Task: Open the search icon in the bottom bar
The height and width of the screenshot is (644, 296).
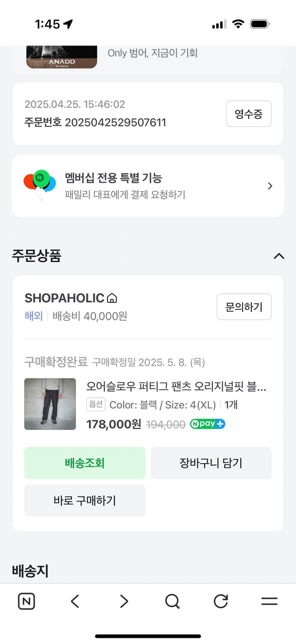Action: 172,601
